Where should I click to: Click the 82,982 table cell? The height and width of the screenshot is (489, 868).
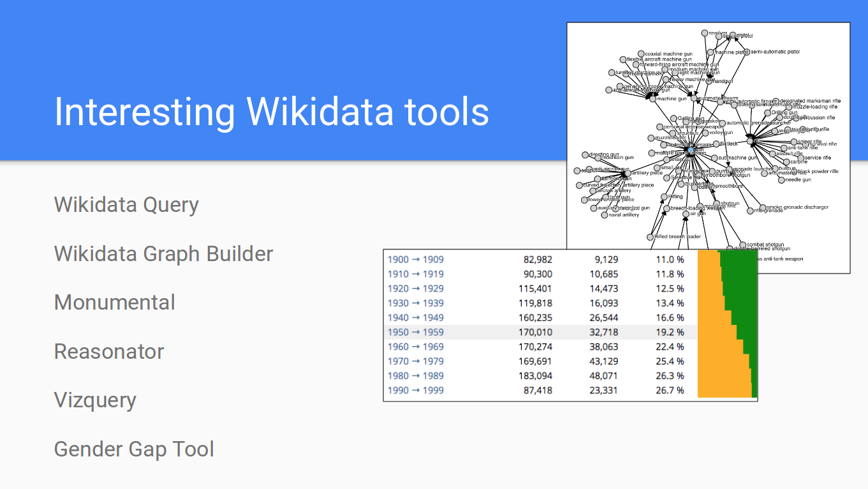pos(538,259)
